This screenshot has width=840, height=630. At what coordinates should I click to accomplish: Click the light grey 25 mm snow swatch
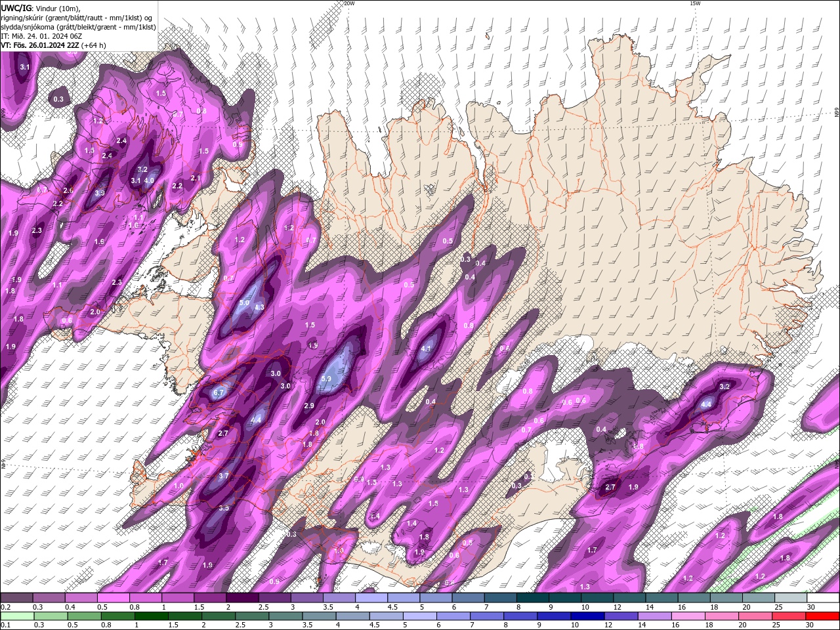point(790,598)
